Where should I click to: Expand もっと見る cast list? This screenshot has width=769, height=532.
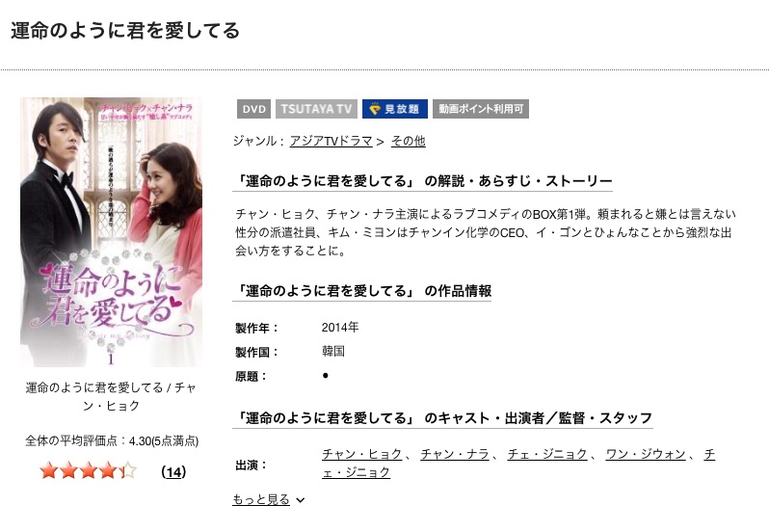(x=261, y=499)
